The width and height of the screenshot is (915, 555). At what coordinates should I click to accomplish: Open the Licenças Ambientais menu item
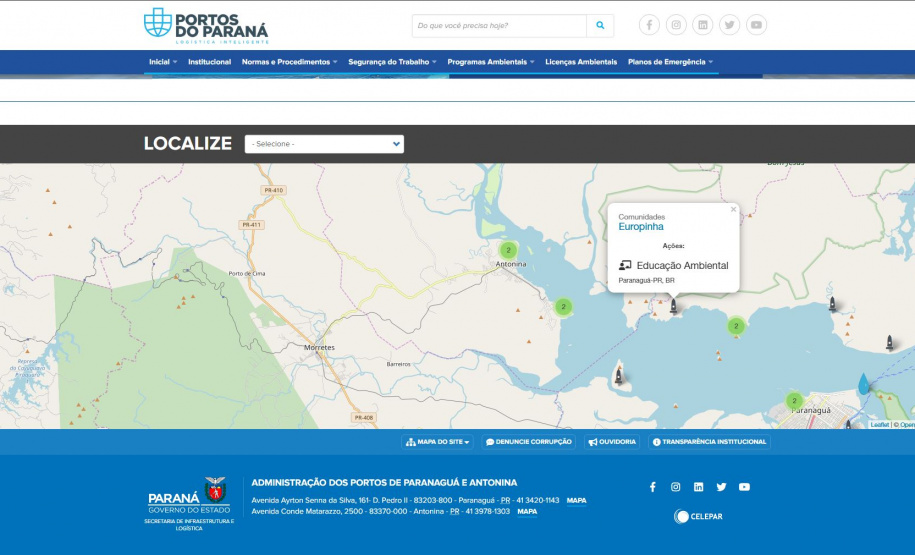[581, 62]
